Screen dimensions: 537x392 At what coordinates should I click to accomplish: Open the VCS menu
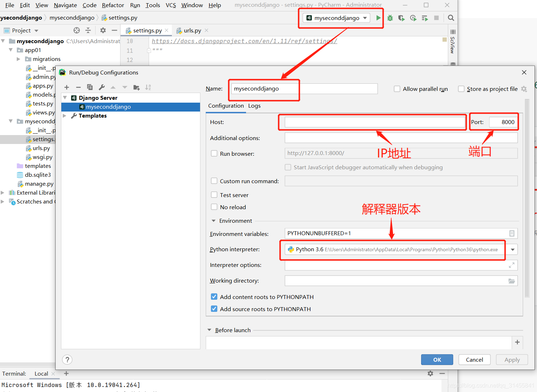click(x=171, y=5)
